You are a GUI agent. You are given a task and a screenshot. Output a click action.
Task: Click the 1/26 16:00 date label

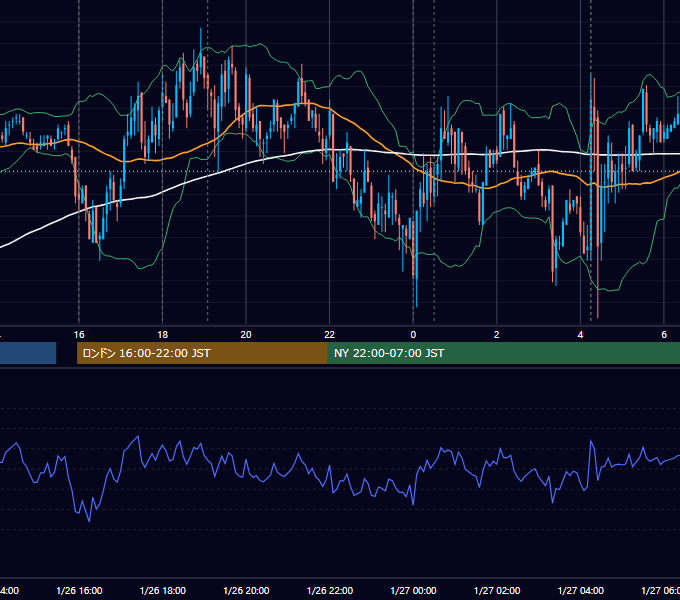[x=79, y=591]
